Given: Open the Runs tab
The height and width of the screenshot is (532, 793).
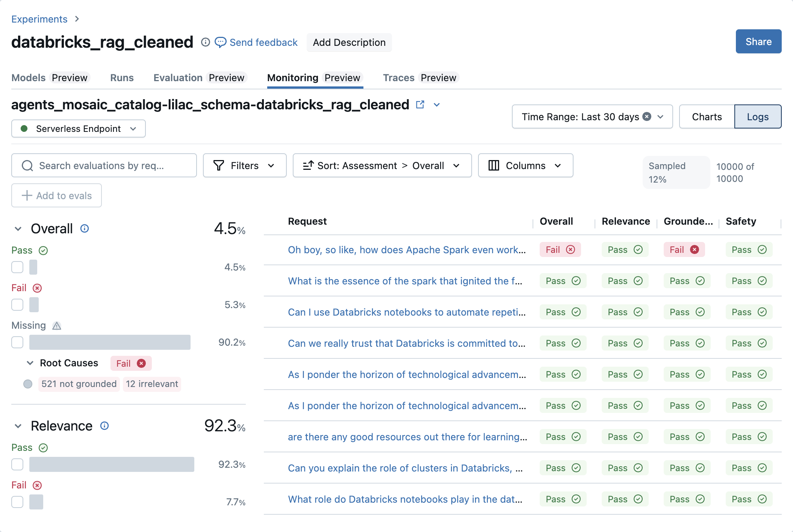Looking at the screenshot, I should click(122, 78).
